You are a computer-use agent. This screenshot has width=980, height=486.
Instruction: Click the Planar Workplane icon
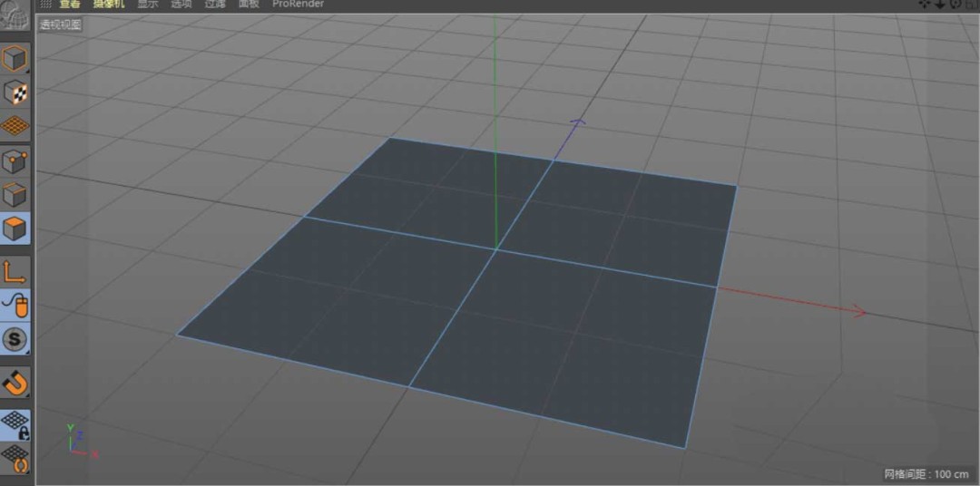(15, 455)
